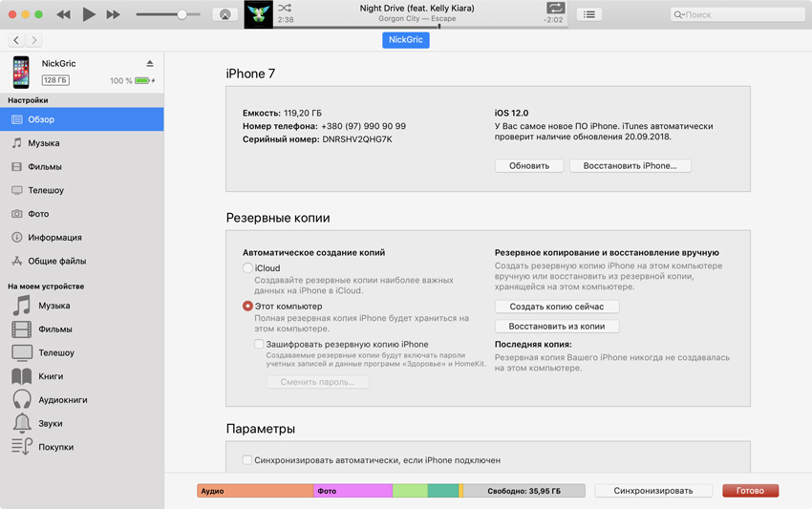
Task: Click the battery charge indicator
Action: click(x=144, y=80)
